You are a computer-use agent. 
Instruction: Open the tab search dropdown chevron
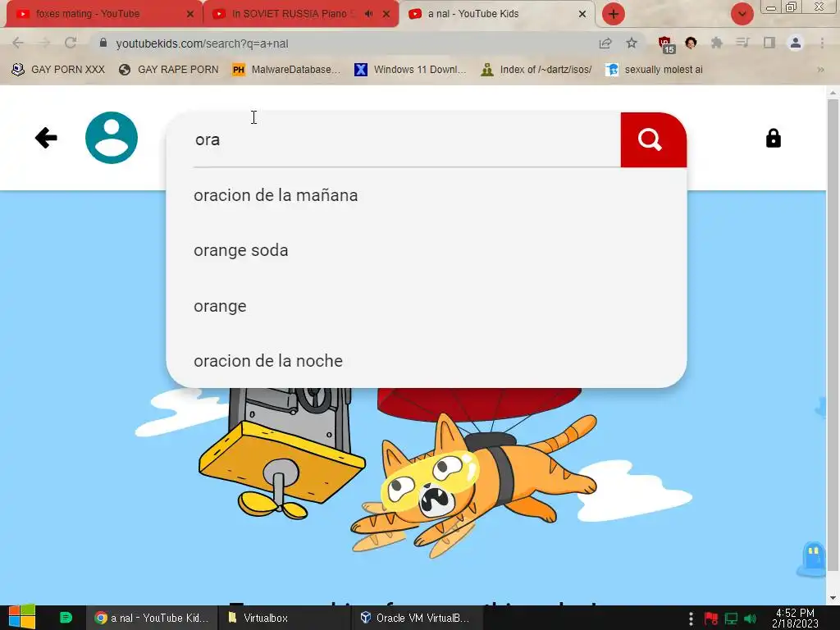click(x=742, y=14)
